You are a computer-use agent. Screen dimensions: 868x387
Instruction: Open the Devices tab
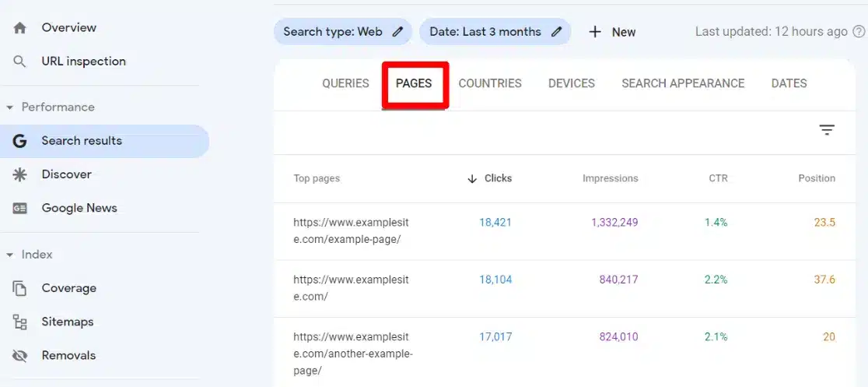[x=572, y=84]
